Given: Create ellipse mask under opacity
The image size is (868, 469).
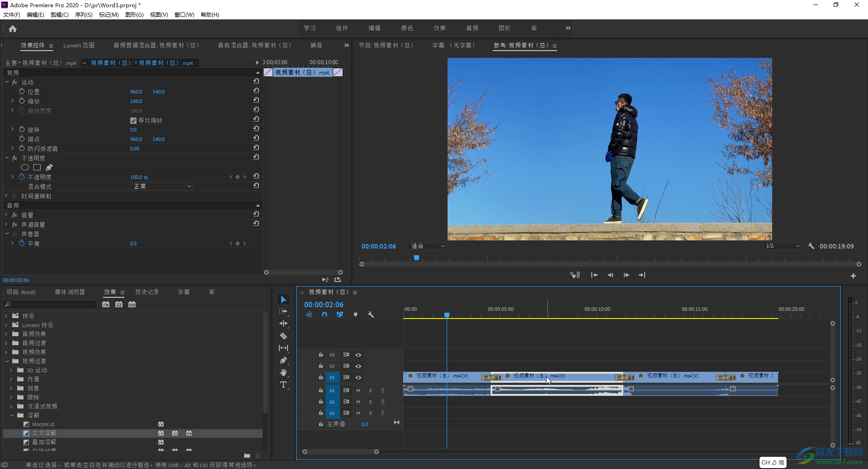Looking at the screenshot, I should point(25,168).
